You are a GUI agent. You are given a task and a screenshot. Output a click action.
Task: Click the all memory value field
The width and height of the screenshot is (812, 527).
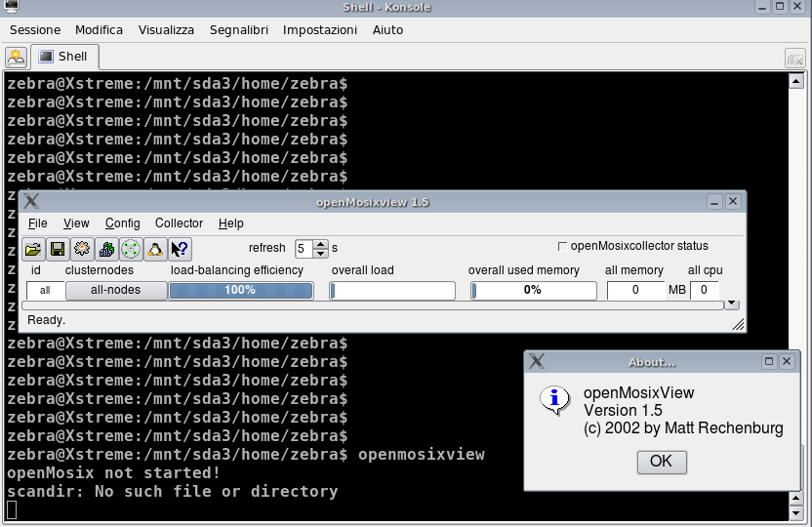coord(635,291)
